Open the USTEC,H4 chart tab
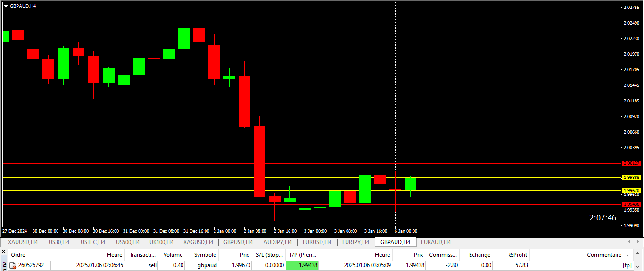Viewport: 644px width, 271px height. (x=93, y=242)
